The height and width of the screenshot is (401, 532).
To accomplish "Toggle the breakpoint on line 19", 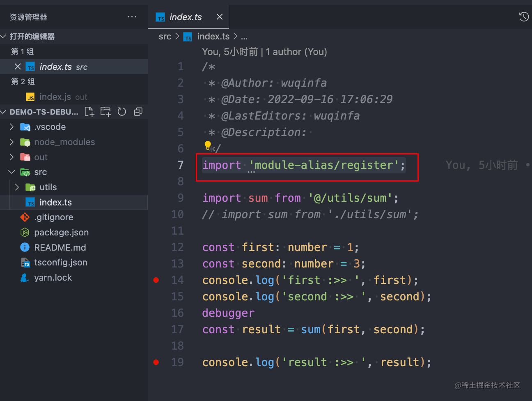I will tap(156, 362).
